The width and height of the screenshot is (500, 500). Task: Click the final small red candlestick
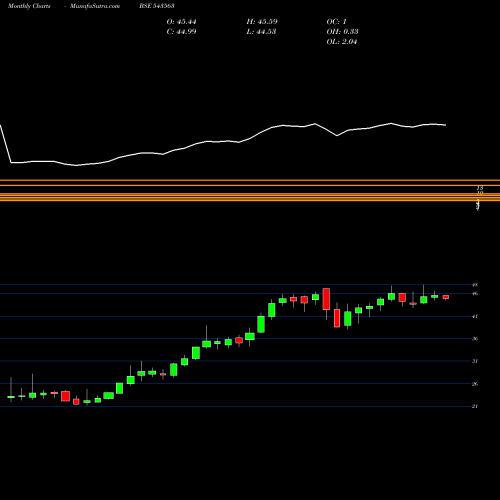446,297
